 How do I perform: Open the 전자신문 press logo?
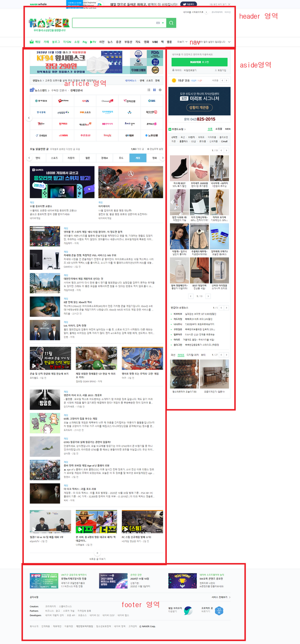pyautogui.click(x=130, y=101)
